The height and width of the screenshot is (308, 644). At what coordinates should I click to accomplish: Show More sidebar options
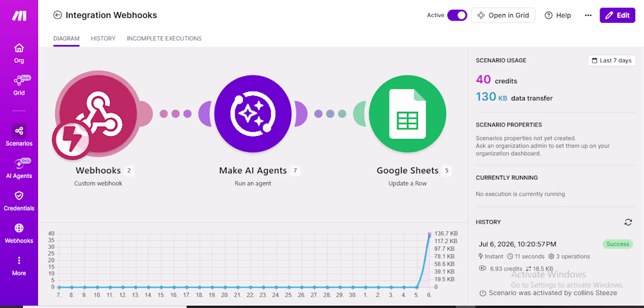(x=19, y=266)
